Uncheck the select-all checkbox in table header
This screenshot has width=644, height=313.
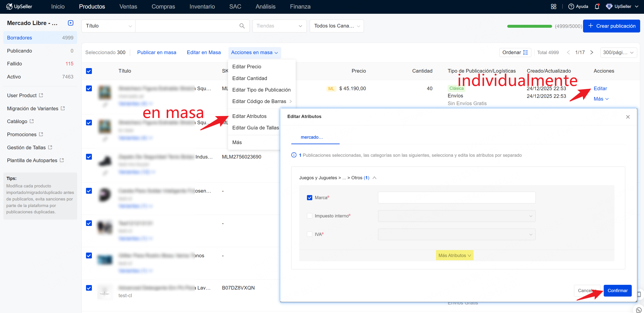[89, 71]
